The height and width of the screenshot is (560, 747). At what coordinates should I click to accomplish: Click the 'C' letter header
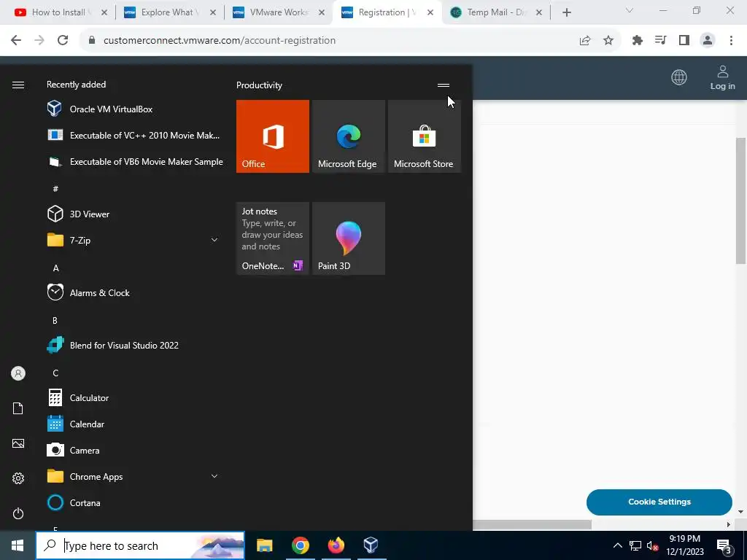tap(55, 373)
